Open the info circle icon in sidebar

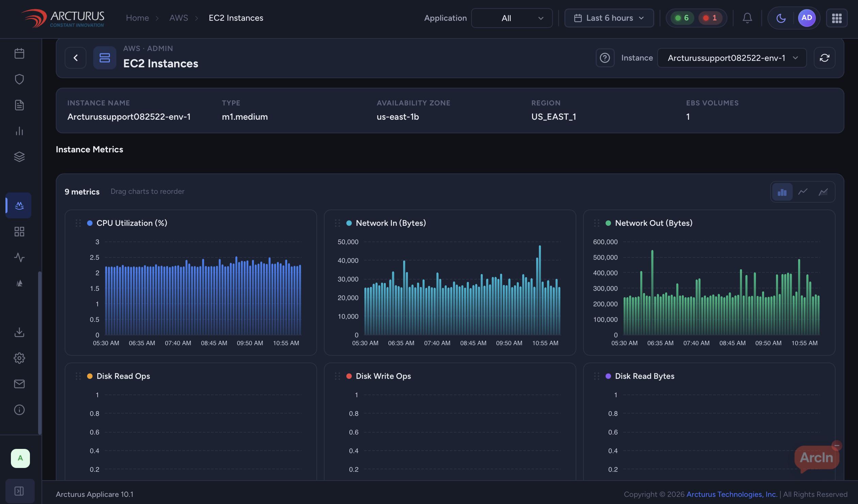19,410
